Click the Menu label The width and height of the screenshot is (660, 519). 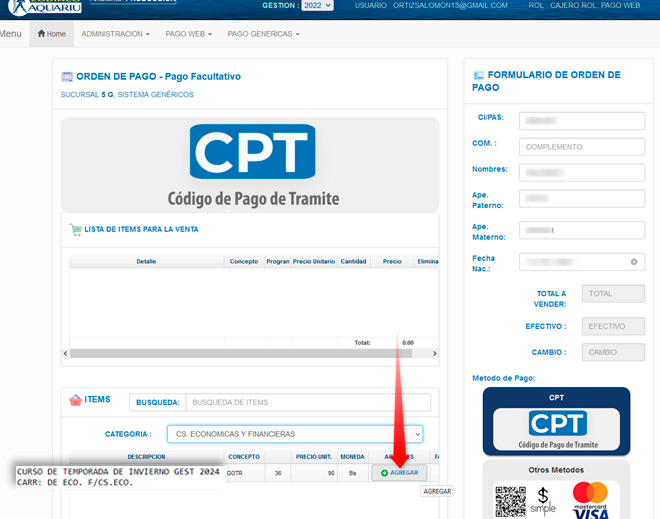pos(11,34)
